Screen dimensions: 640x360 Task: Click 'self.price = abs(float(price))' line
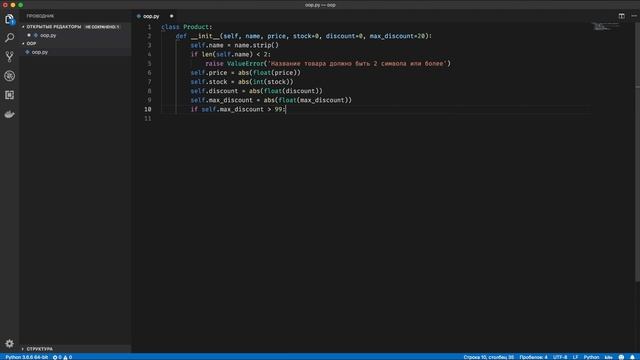245,73
